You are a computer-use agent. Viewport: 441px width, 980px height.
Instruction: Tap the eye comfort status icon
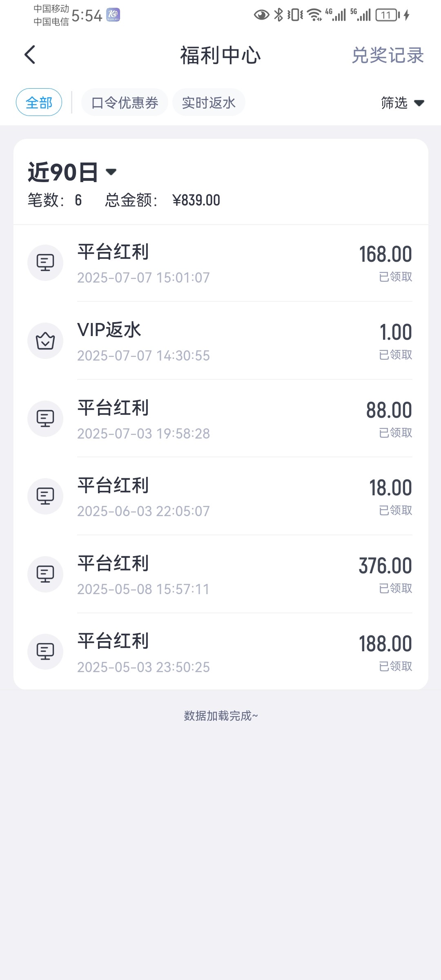261,16
